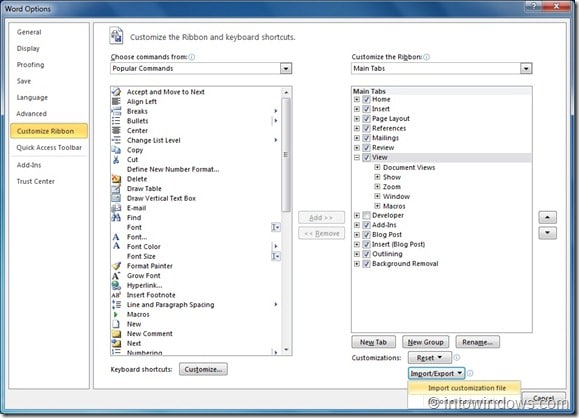Click the New Comment icon

coord(116,333)
